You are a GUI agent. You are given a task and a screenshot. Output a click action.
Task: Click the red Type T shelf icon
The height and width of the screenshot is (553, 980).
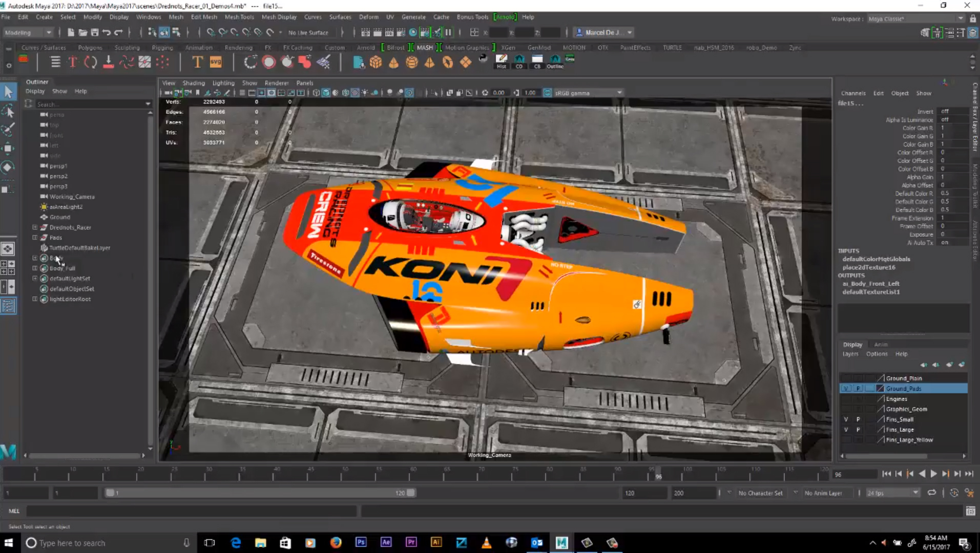(72, 62)
